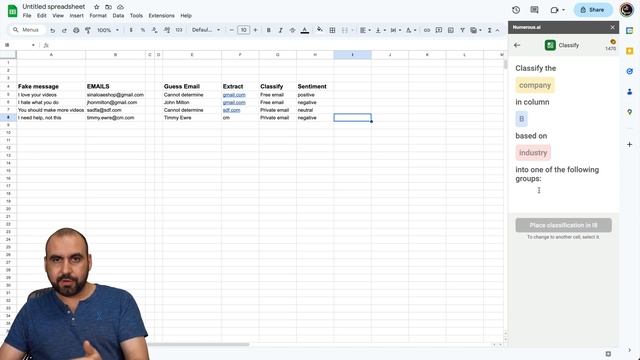Click the Undo icon in toolbar

[52, 30]
